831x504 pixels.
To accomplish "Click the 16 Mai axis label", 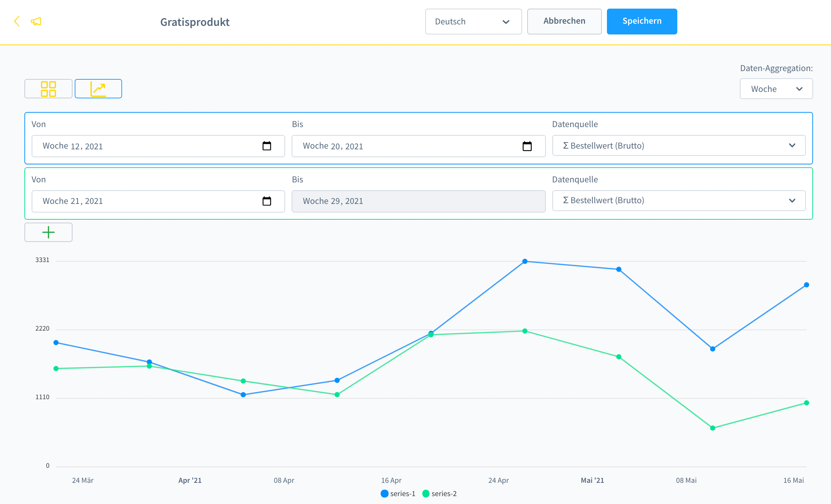I will click(794, 480).
